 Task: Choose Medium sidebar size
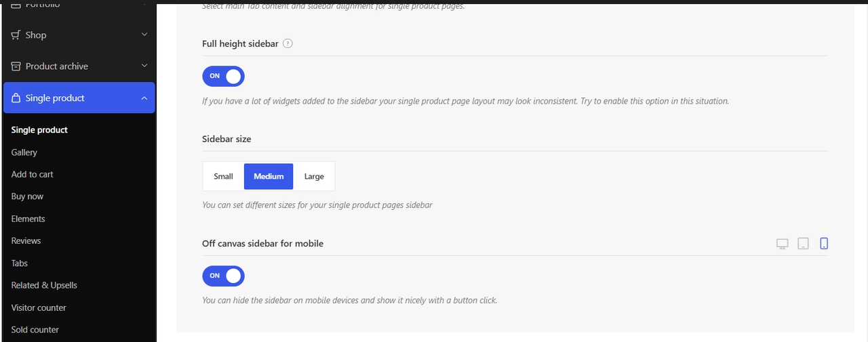point(269,176)
